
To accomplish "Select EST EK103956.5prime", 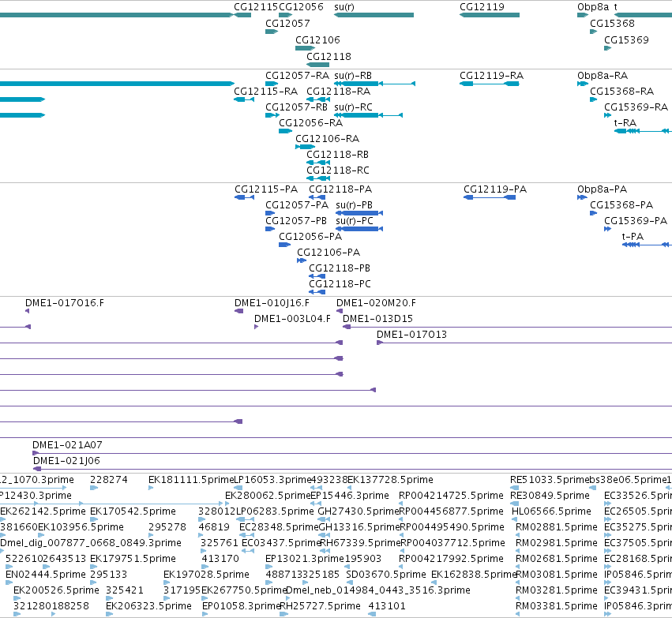I will [x=81, y=528].
